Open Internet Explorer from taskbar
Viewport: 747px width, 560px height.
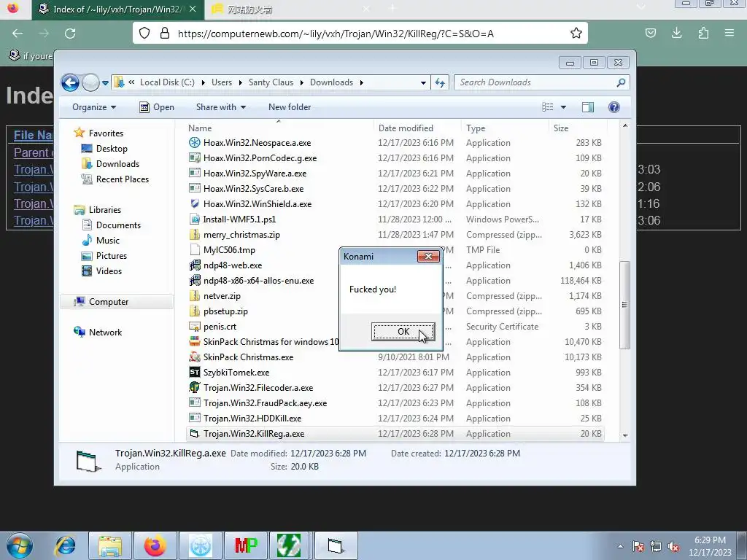(65, 546)
